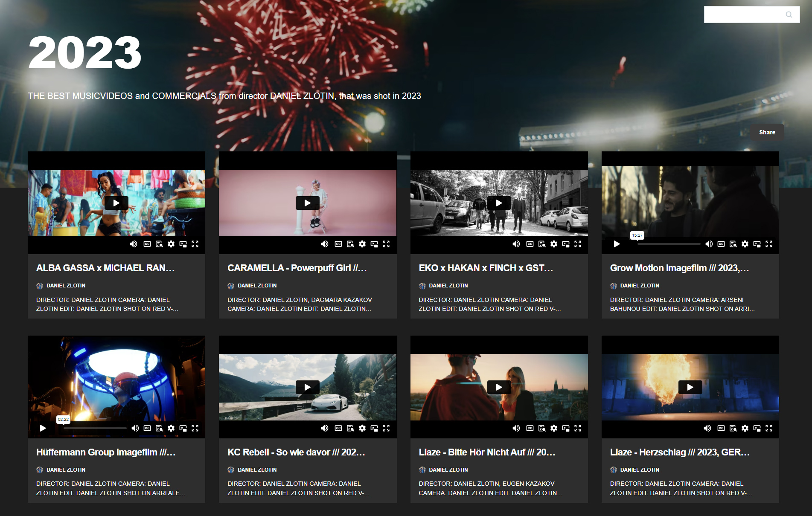Enable picture-in-picture on ALBA GASSA video
This screenshot has height=516, width=812.
tap(183, 244)
